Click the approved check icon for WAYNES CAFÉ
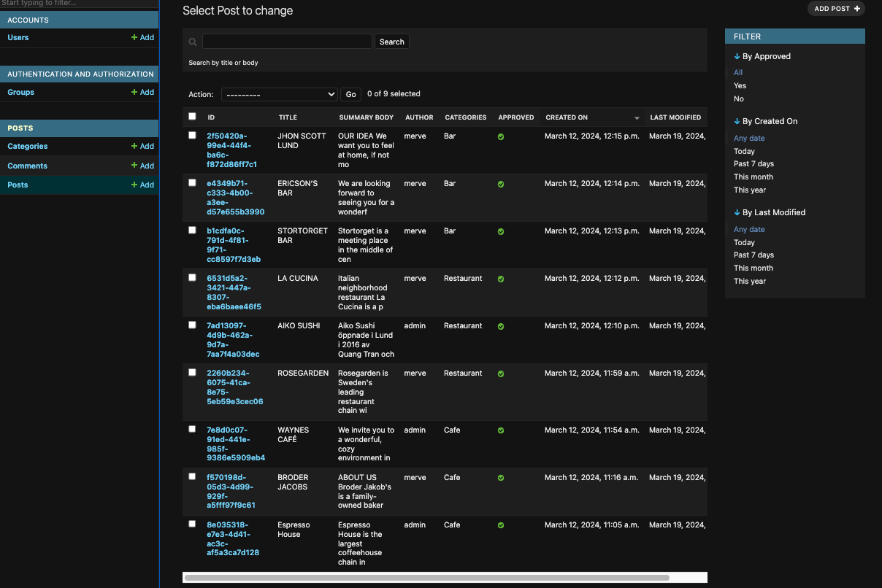This screenshot has width=882, height=588. tap(501, 430)
